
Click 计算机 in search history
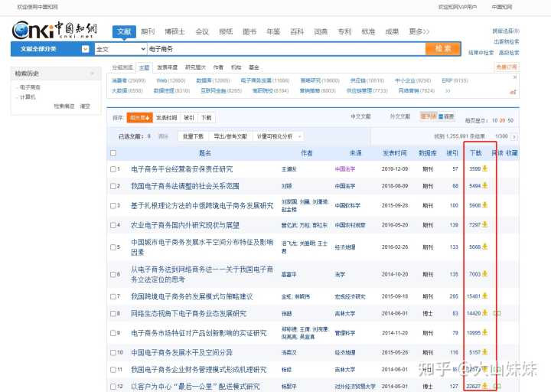tap(28, 96)
